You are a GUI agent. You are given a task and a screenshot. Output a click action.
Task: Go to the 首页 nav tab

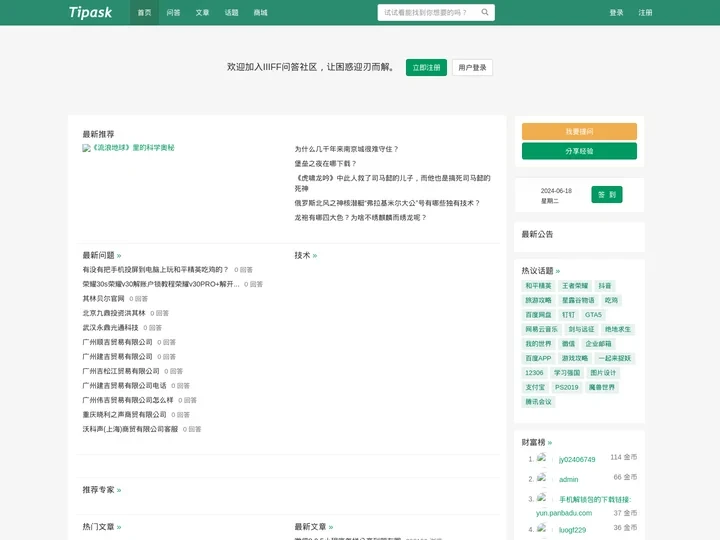[144, 12]
